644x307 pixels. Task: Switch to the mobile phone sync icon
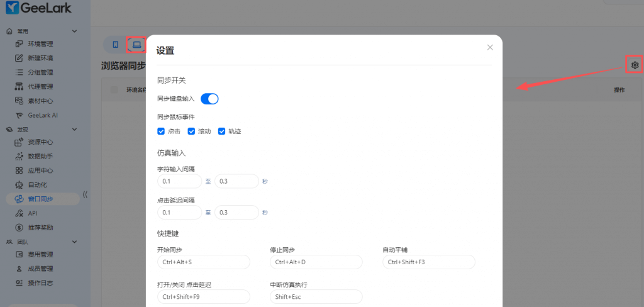coord(115,45)
